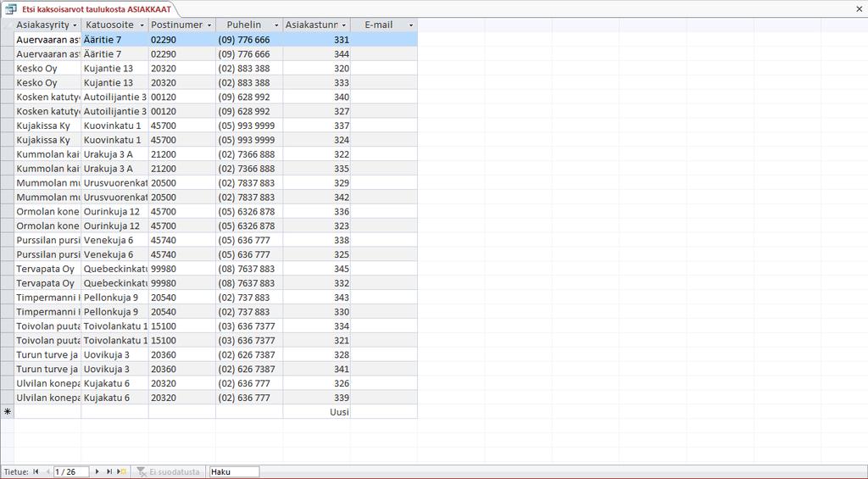Viewport: 868px width, 479px height.
Task: Click Venekuja 6 in row 338
Action: pos(114,240)
